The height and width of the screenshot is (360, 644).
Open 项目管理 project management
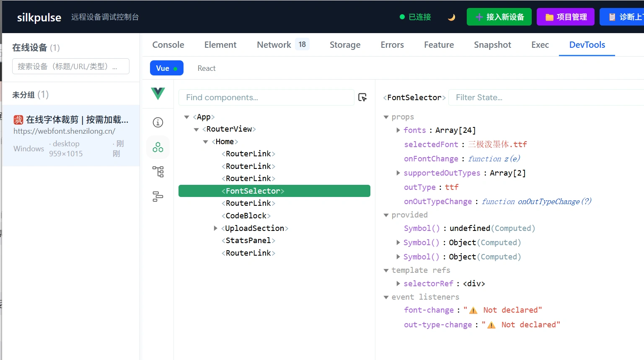click(566, 17)
